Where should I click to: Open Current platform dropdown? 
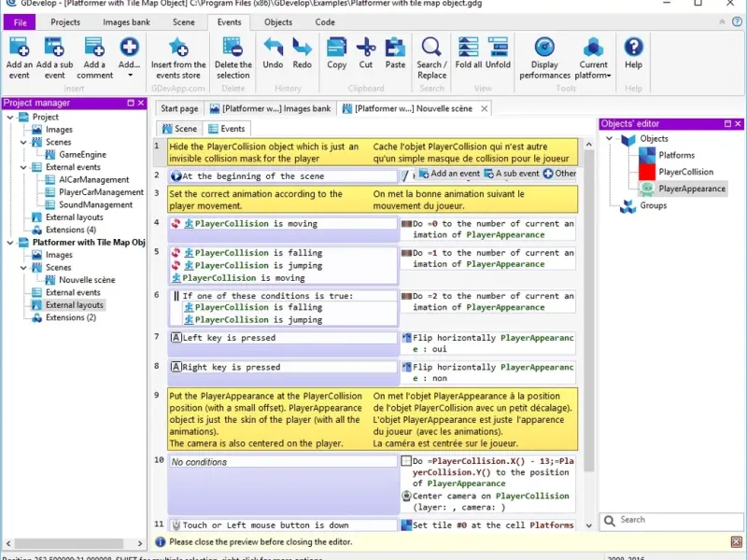(593, 57)
